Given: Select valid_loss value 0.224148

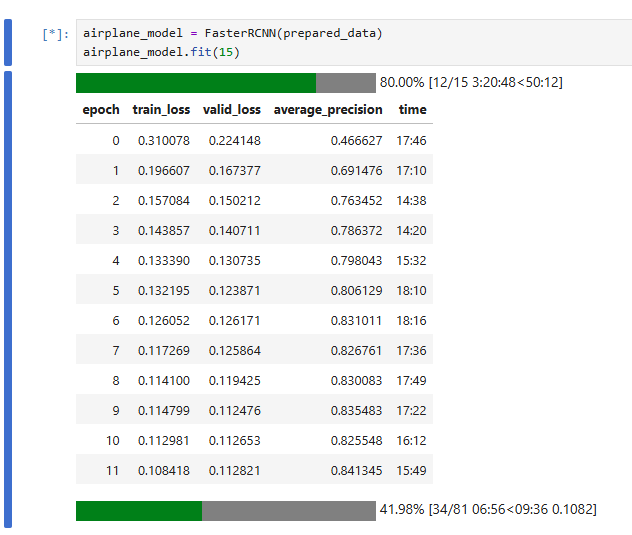Looking at the screenshot, I should click(235, 141).
